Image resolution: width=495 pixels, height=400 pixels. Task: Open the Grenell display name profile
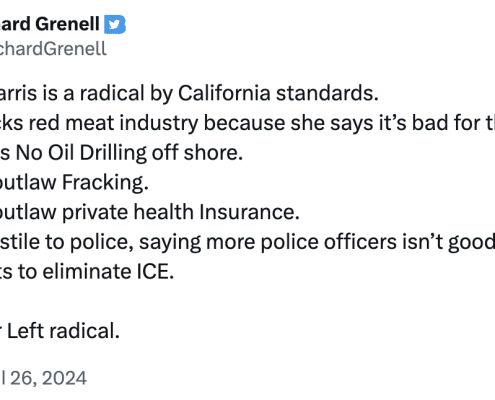(50, 24)
